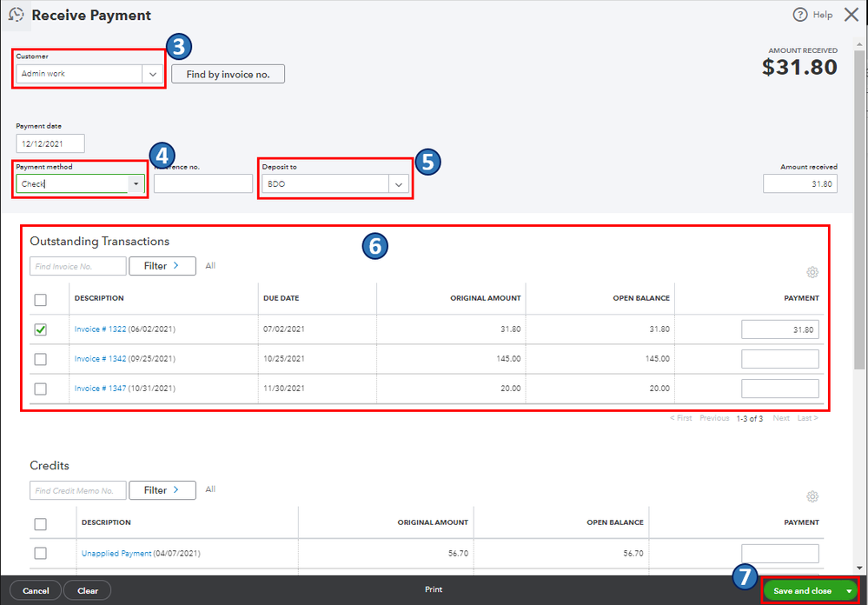868x605 pixels.
Task: Click OPEN BALANCE header in Outstanding Transactions
Action: pyautogui.click(x=641, y=298)
